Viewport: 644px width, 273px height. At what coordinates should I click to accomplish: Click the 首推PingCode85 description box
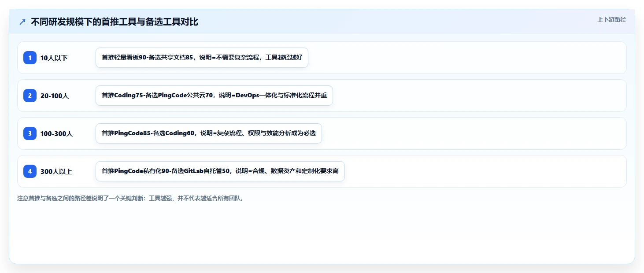point(209,133)
